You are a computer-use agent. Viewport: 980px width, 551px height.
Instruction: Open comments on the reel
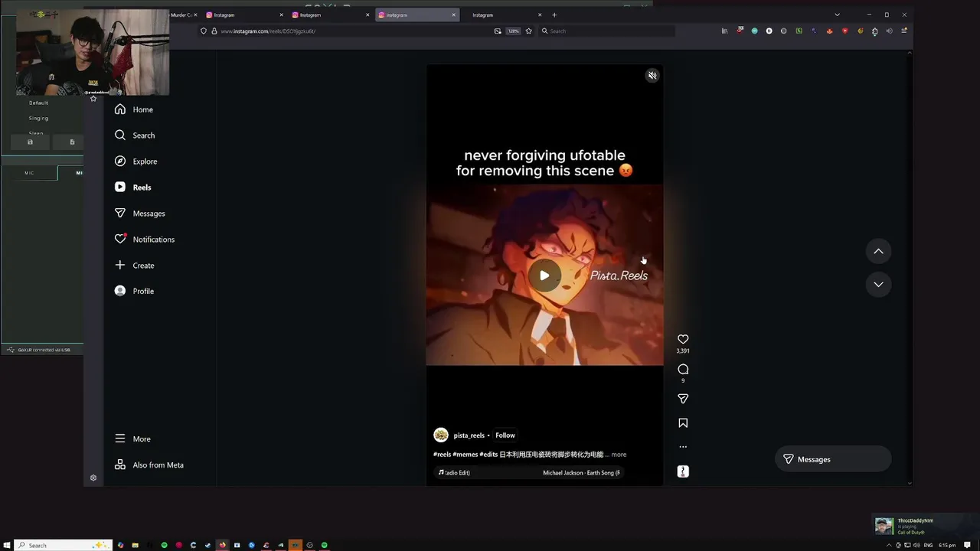tap(683, 370)
